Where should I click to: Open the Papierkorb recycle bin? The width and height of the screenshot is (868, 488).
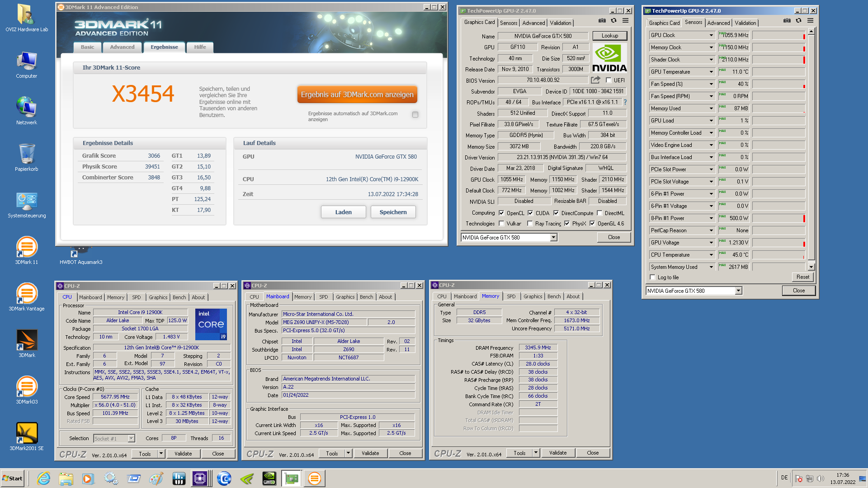(27, 157)
